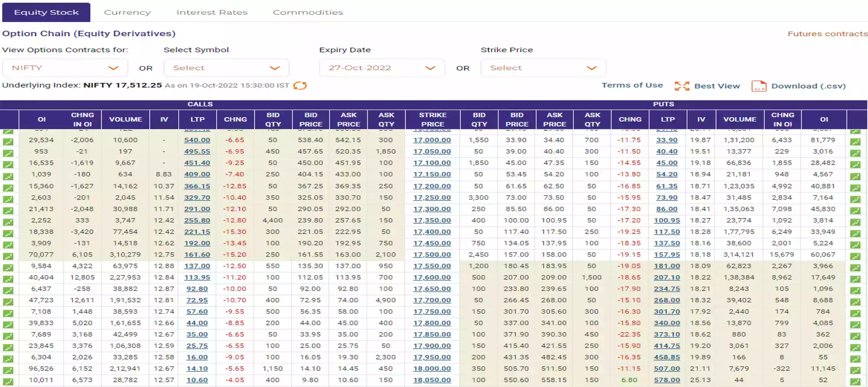
Task: Open calls chart icon for 17,400.00 row
Action: 8,233
